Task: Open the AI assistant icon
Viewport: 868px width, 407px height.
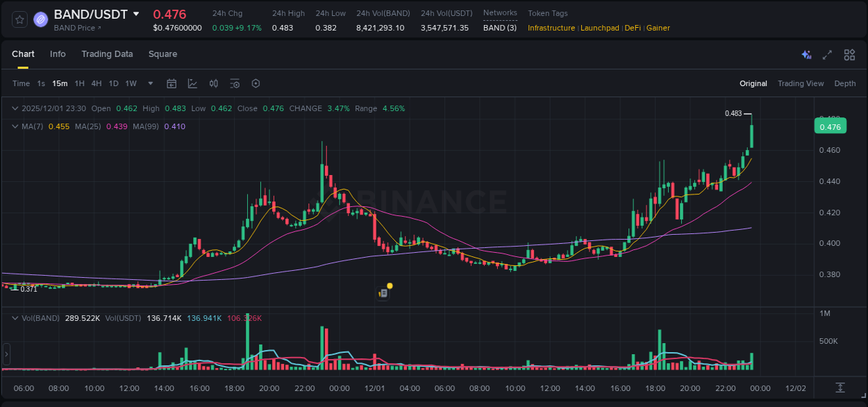Action: pos(806,54)
